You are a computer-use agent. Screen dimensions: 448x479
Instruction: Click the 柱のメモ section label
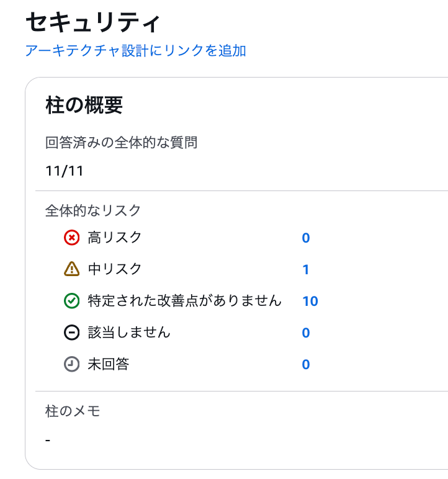click(x=73, y=411)
